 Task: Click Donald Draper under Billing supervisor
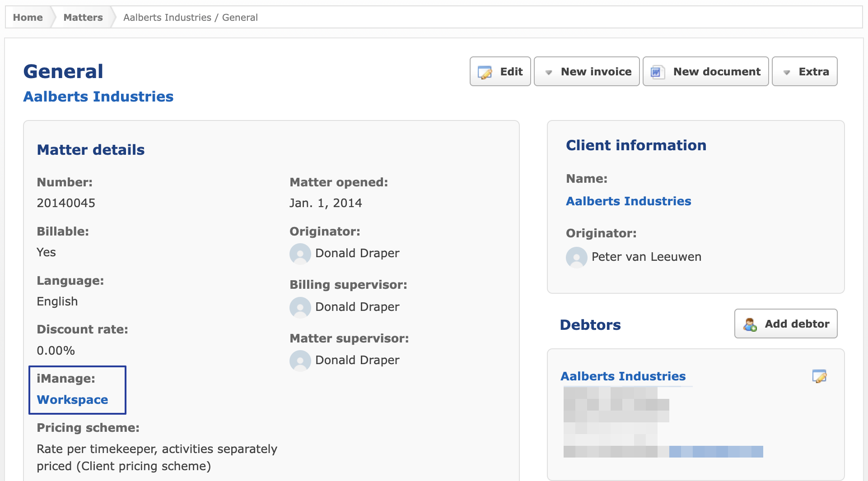357,307
